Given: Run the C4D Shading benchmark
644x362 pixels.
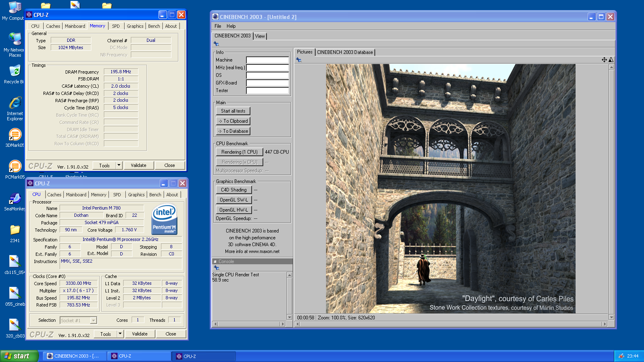Looking at the screenshot, I should [234, 190].
